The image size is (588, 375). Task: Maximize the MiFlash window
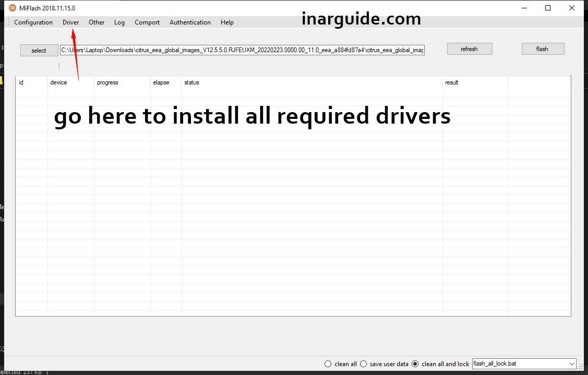pos(548,8)
